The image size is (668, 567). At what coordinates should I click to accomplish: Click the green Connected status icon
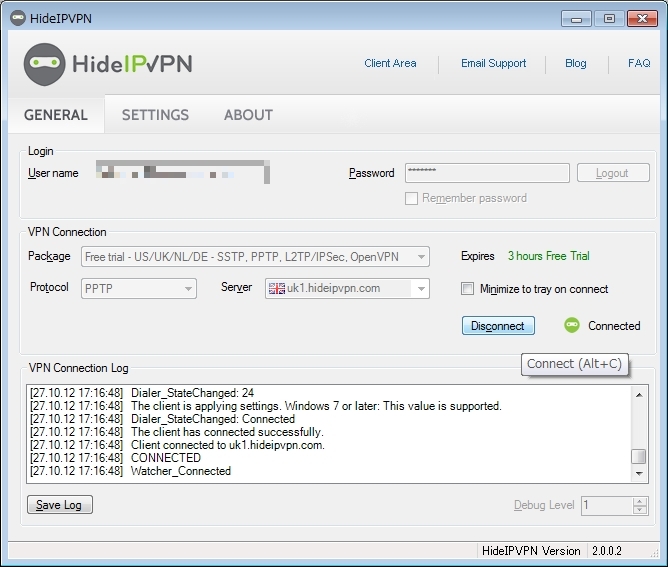tap(572, 325)
